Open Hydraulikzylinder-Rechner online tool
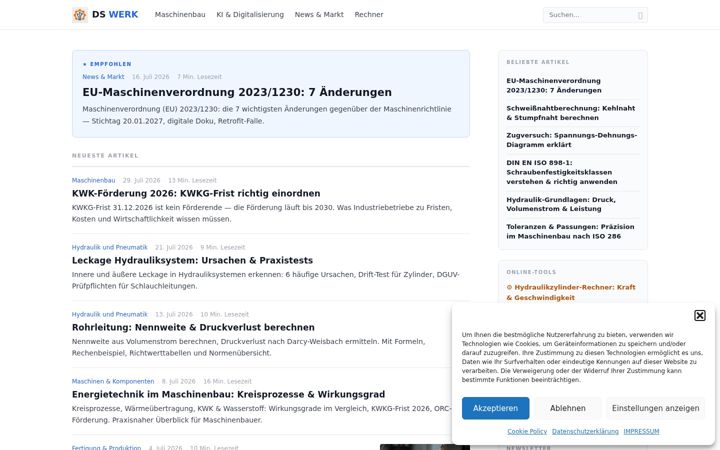This screenshot has height=450, width=720. coord(571,292)
